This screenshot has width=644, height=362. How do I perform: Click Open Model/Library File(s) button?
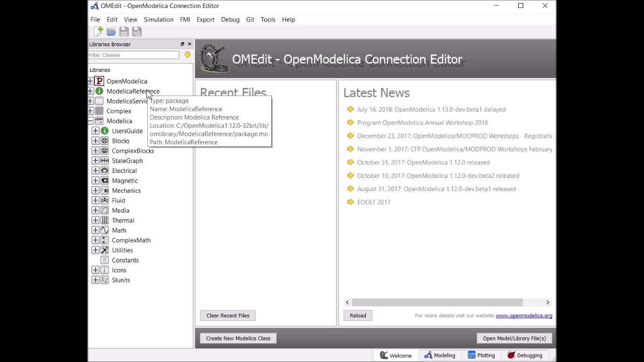pos(514,338)
